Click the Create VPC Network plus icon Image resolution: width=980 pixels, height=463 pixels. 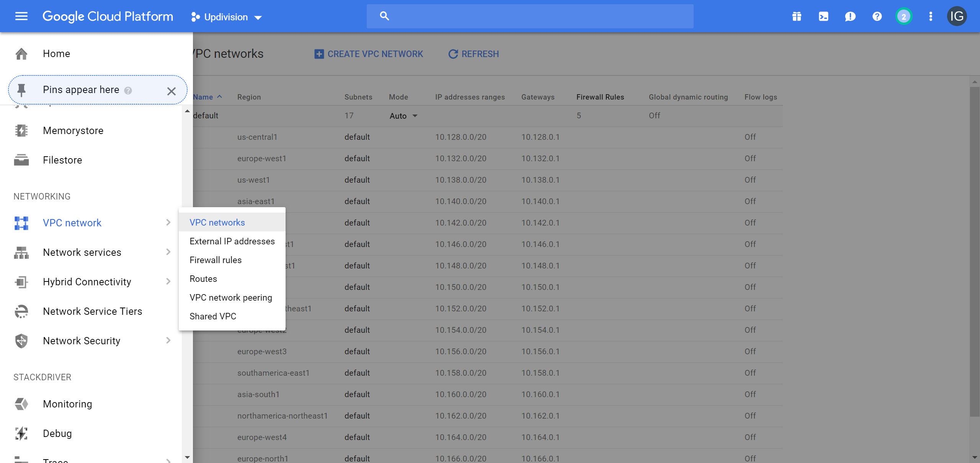[319, 54]
